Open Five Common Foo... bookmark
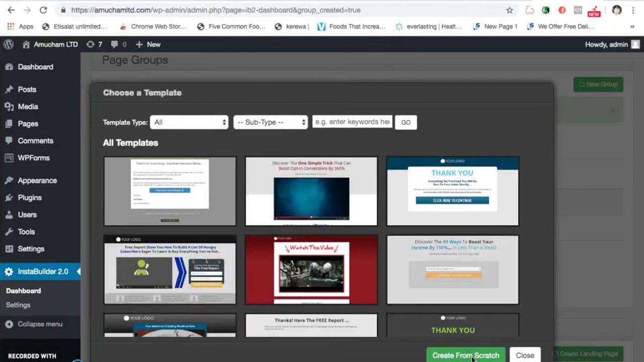Screen dimensions: 644x362 [231, 27]
